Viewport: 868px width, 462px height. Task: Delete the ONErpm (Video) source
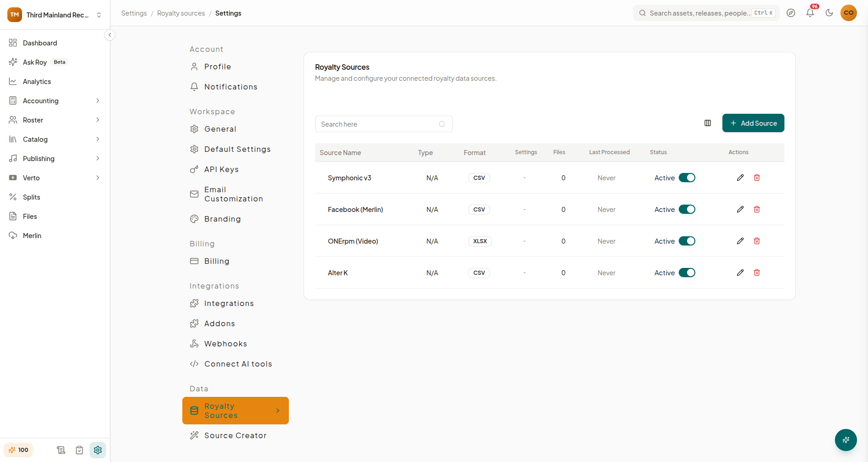pos(757,241)
